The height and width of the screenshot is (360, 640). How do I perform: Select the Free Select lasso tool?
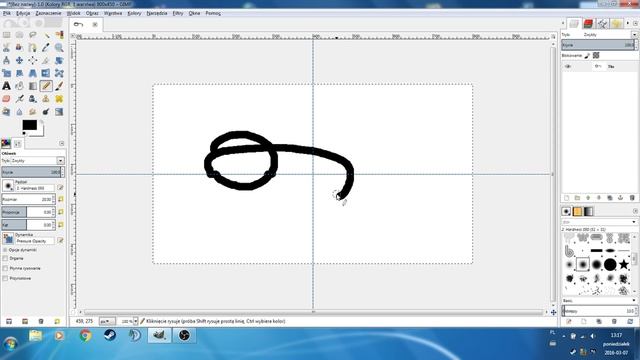pyautogui.click(x=33, y=35)
